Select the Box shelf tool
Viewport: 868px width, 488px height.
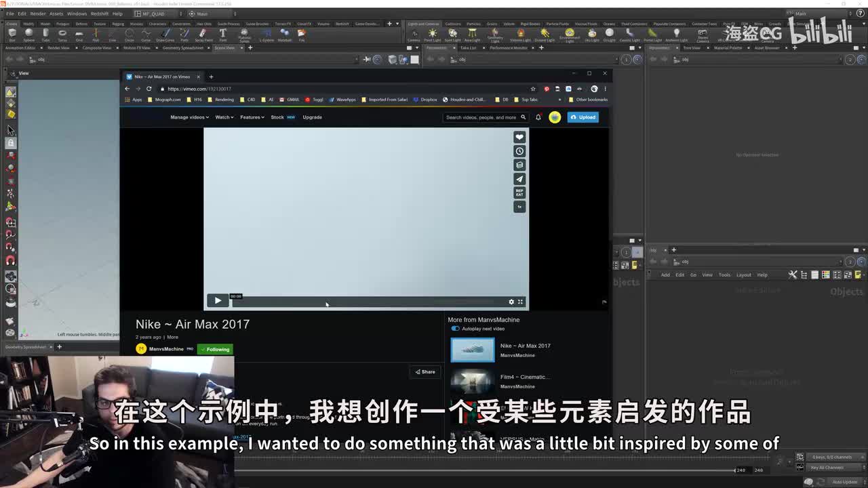12,34
